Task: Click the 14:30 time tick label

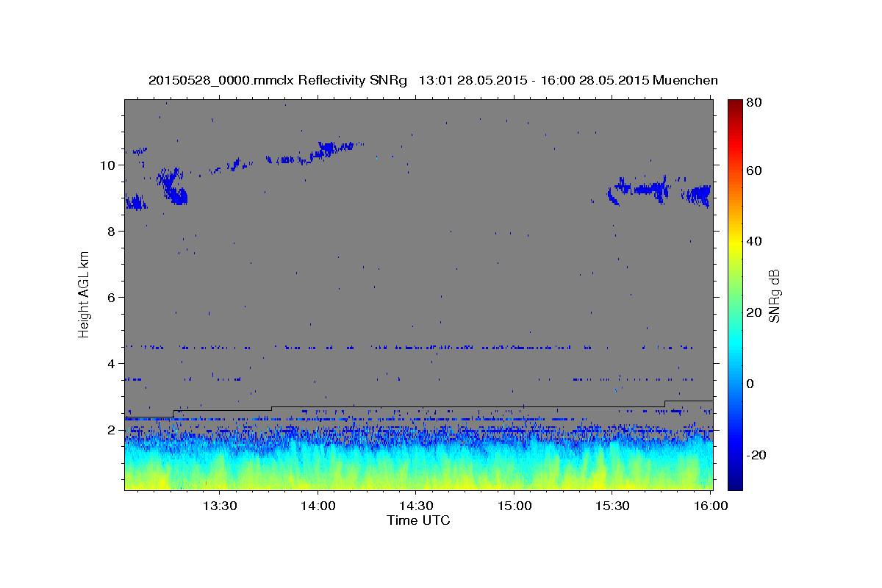Action: [415, 506]
